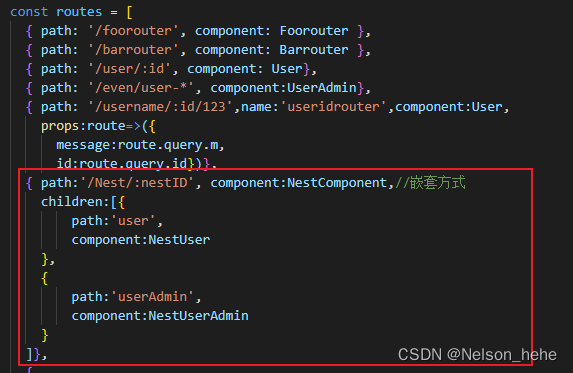Select the '/barrouter' path string
573x373 pixels.
click(x=133, y=50)
